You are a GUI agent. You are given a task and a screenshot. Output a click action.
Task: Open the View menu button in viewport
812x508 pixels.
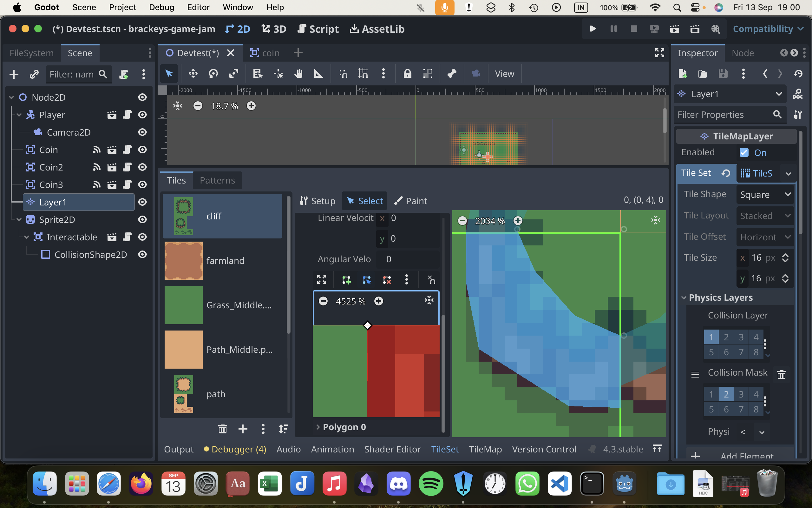pos(504,74)
